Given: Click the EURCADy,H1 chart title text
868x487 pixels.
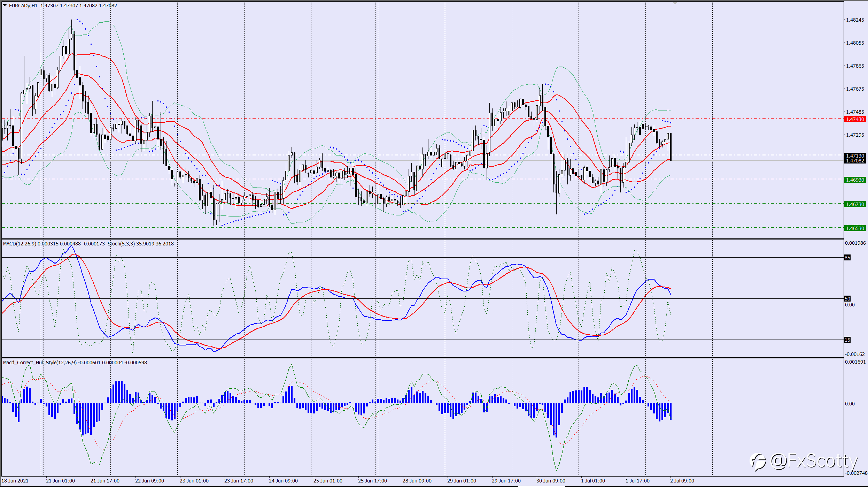Looking at the screenshot, I should [23, 6].
